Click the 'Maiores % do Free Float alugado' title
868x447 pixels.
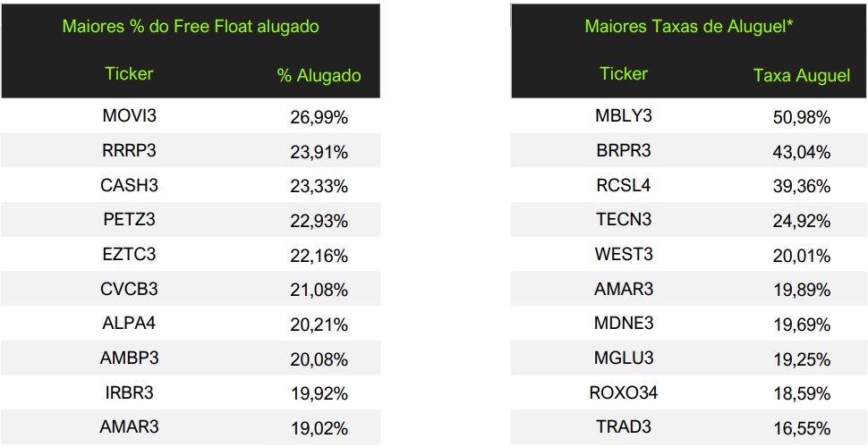(191, 26)
